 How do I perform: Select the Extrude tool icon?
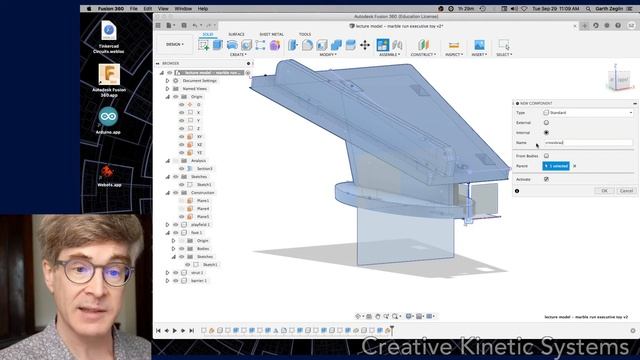218,44
